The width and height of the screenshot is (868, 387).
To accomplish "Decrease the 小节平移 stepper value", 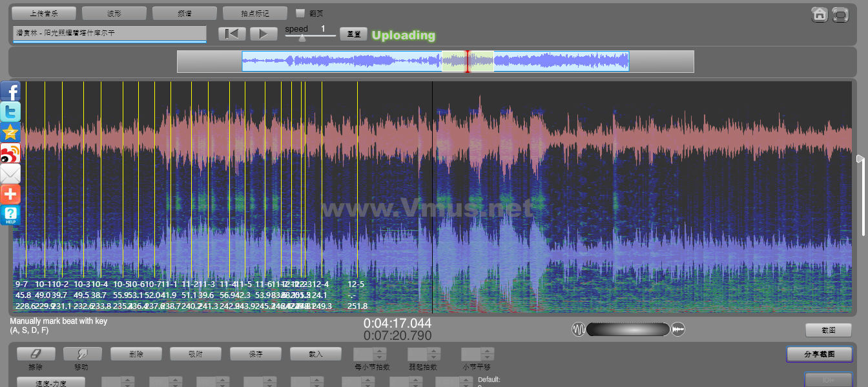I will (x=488, y=357).
